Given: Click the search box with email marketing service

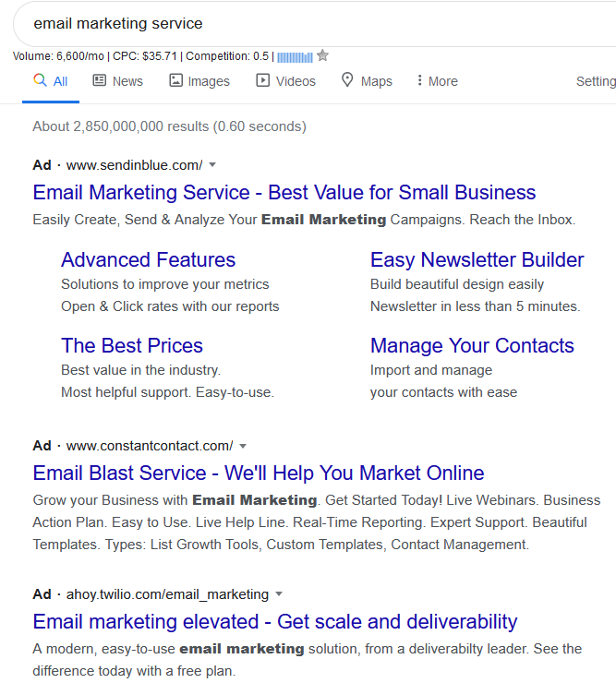Looking at the screenshot, I should 277,23.
